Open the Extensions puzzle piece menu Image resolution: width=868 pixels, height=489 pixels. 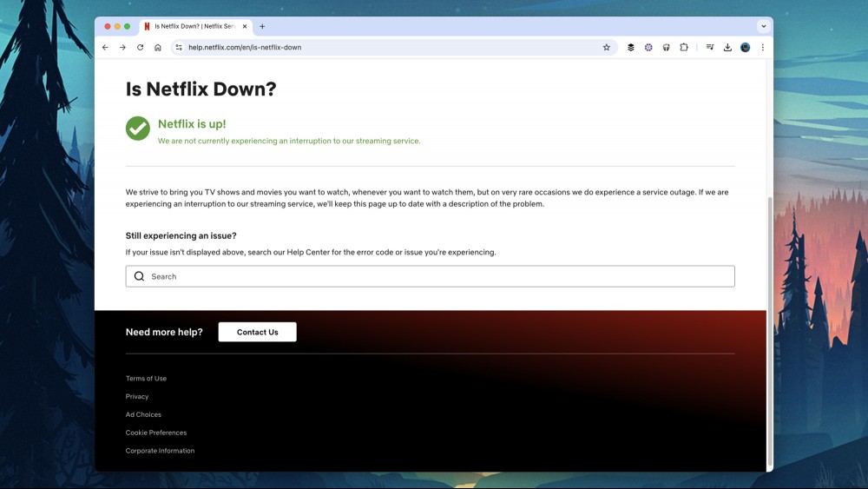[684, 48]
